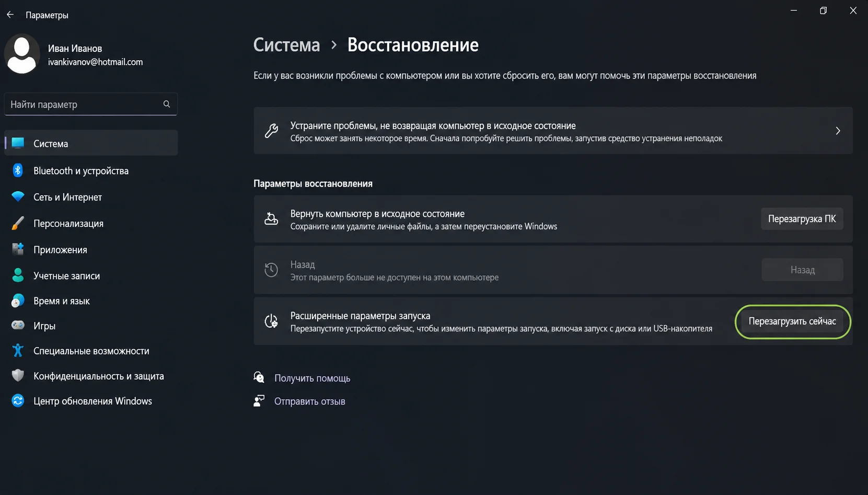Click the shield icon for Конфиденциальность и защита
This screenshot has height=495, width=868.
point(18,376)
